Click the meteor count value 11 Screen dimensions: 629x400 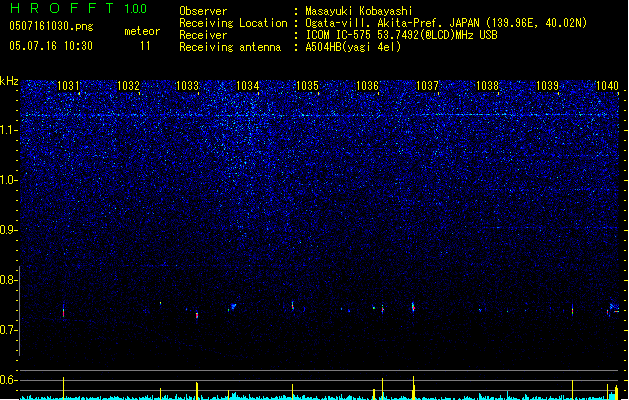click(x=145, y=46)
